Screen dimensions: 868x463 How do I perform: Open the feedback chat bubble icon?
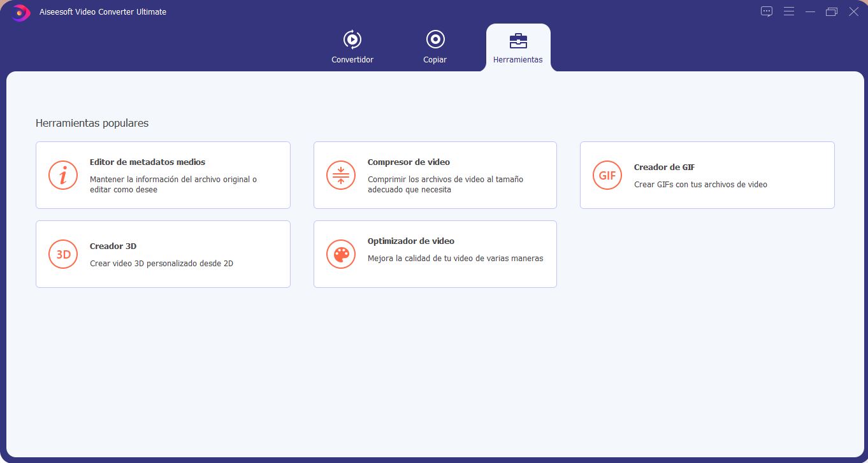coord(767,11)
